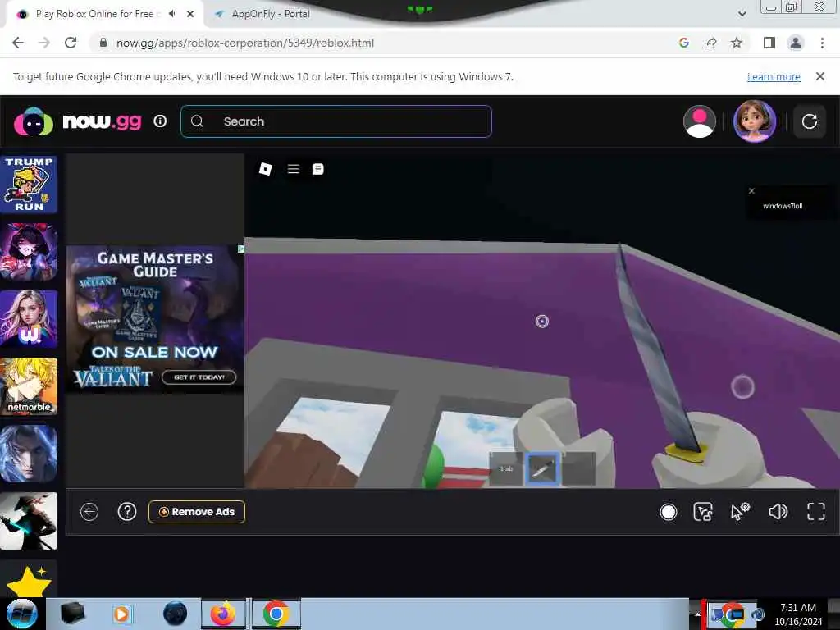The width and height of the screenshot is (840, 630).
Task: Open the Chrome taskbar icon
Action: (276, 614)
